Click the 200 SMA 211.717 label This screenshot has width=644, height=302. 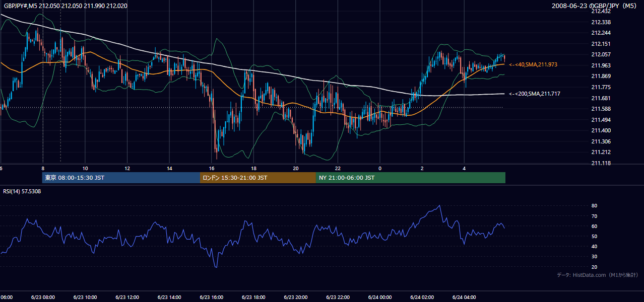coord(535,94)
